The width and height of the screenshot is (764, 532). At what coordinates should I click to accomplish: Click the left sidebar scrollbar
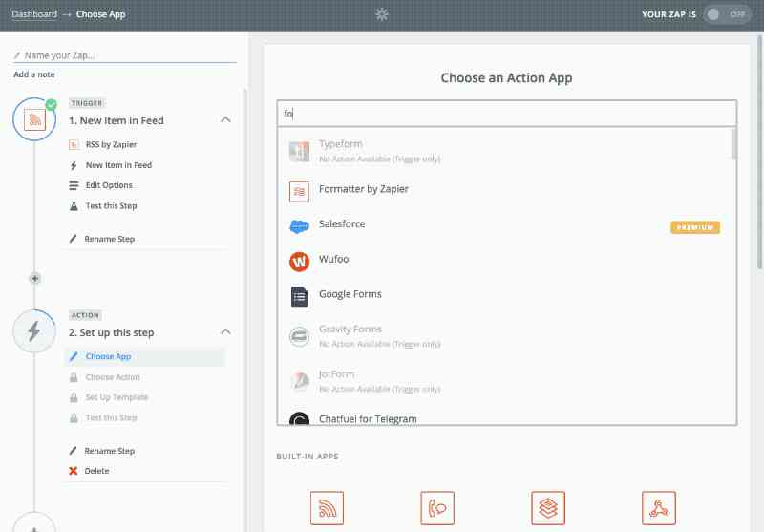pyautogui.click(x=244, y=309)
